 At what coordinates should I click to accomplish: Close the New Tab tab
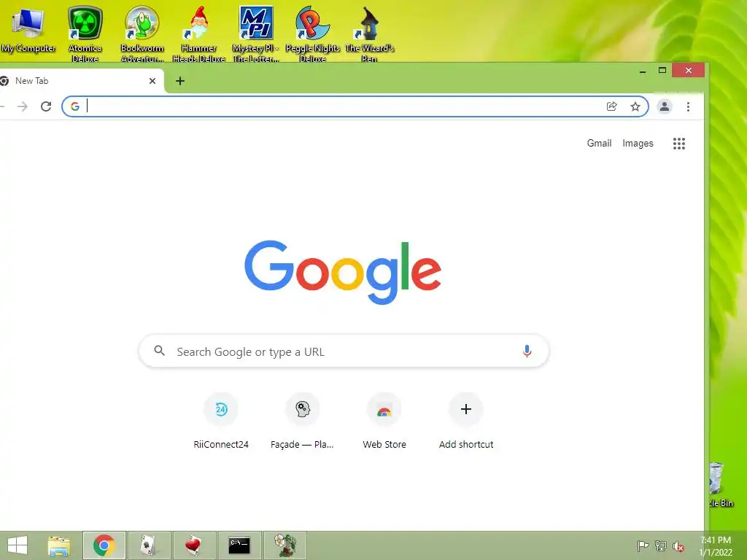pyautogui.click(x=152, y=81)
